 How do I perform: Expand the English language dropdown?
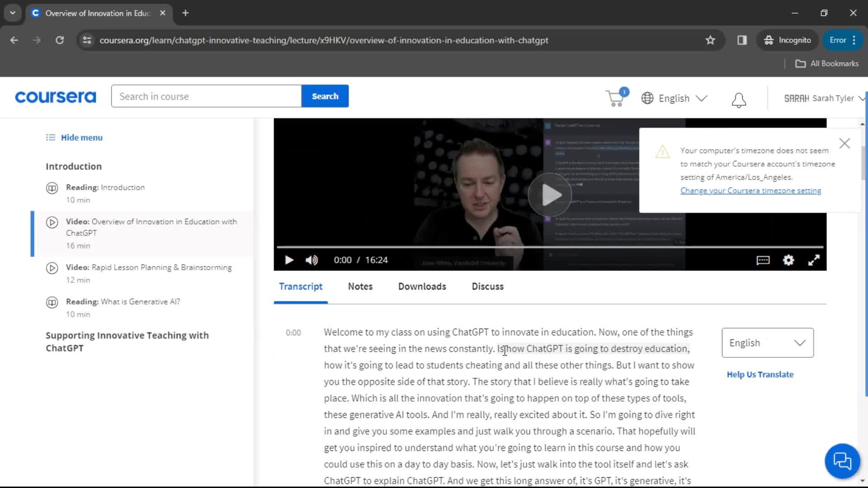[767, 343]
